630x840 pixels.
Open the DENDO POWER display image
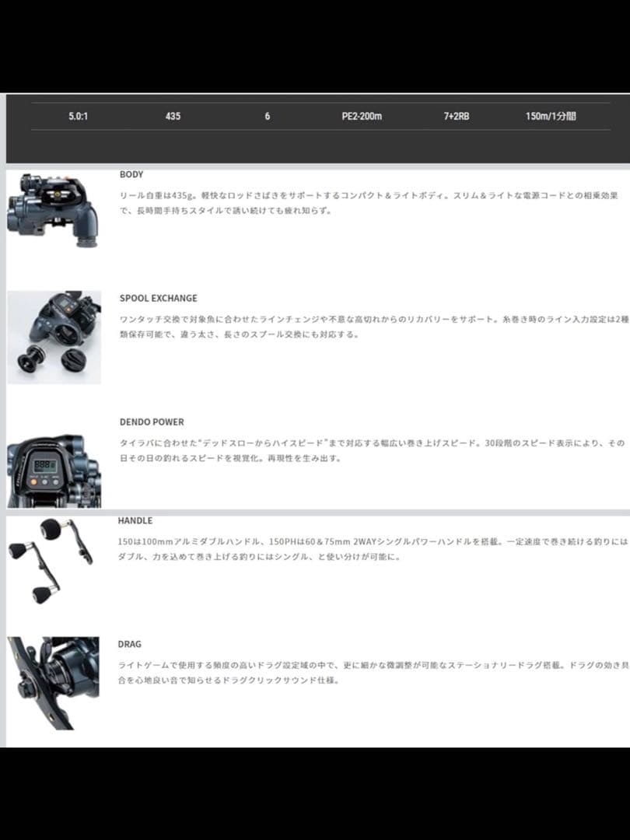tap(54, 471)
